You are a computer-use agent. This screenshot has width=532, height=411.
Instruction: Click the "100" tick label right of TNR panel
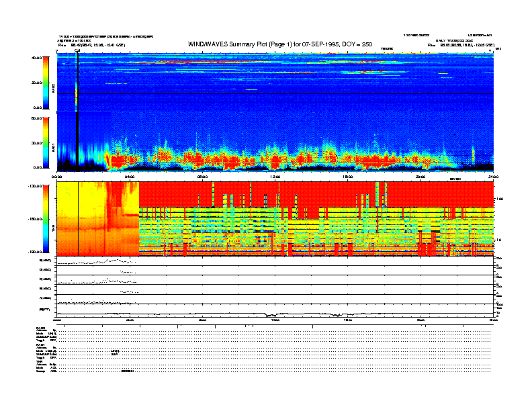pyautogui.click(x=500, y=199)
